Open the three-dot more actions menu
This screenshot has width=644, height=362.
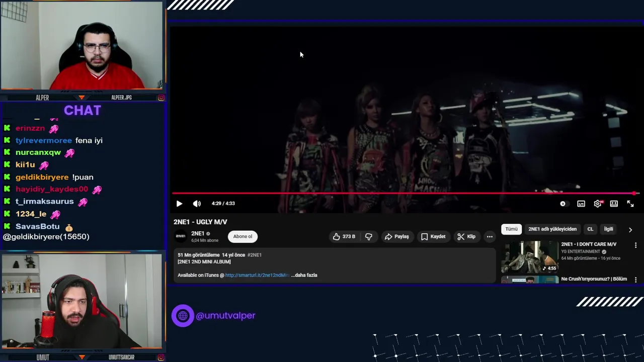tap(490, 236)
